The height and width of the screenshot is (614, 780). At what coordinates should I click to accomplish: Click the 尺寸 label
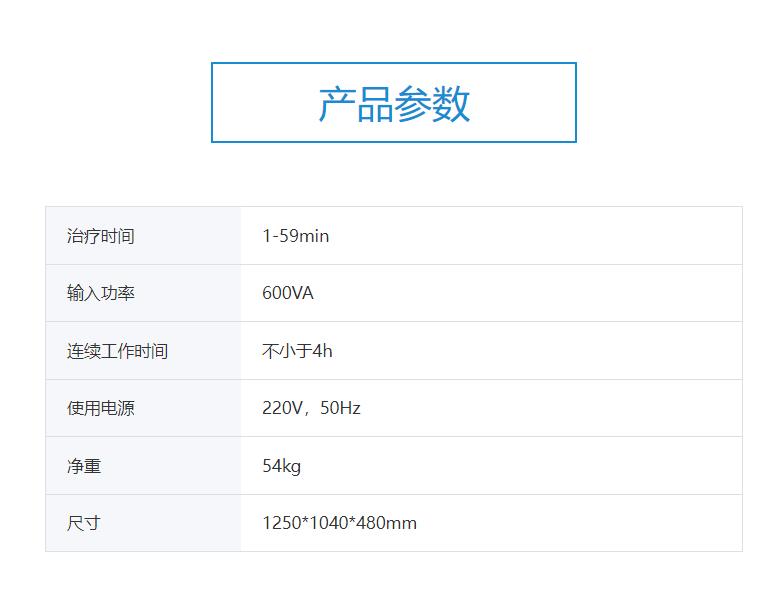(84, 523)
